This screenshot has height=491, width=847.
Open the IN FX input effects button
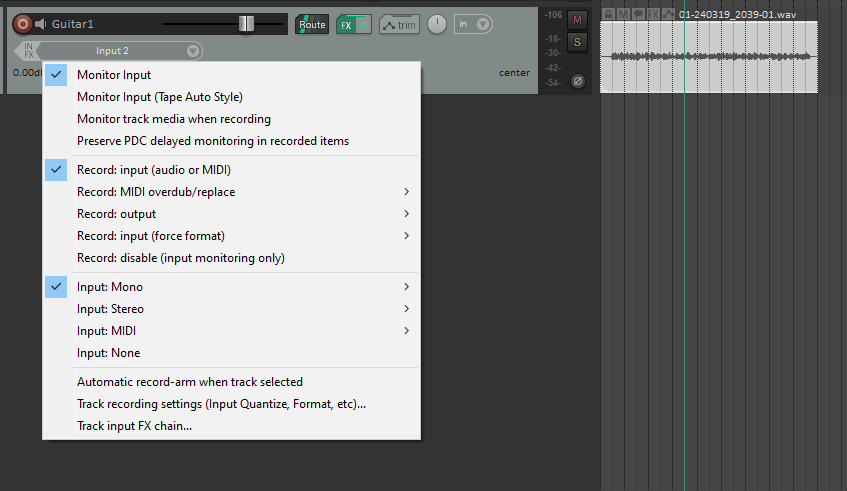(x=28, y=50)
